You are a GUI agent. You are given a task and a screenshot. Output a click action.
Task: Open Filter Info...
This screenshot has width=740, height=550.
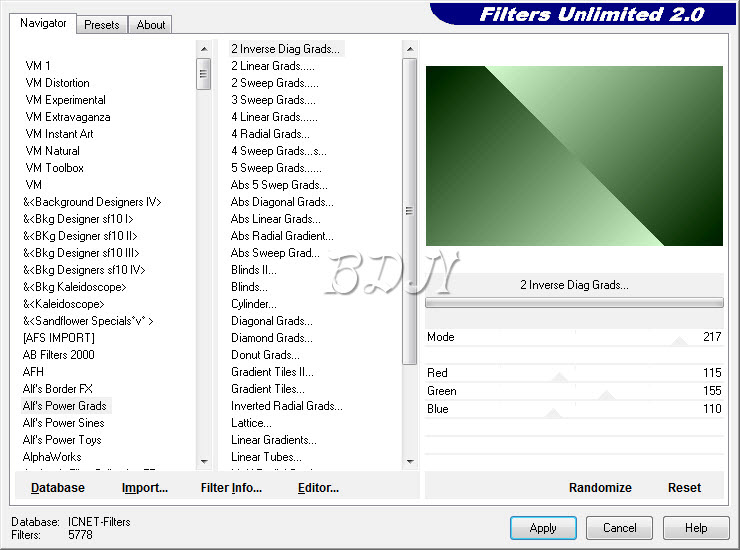tap(231, 487)
